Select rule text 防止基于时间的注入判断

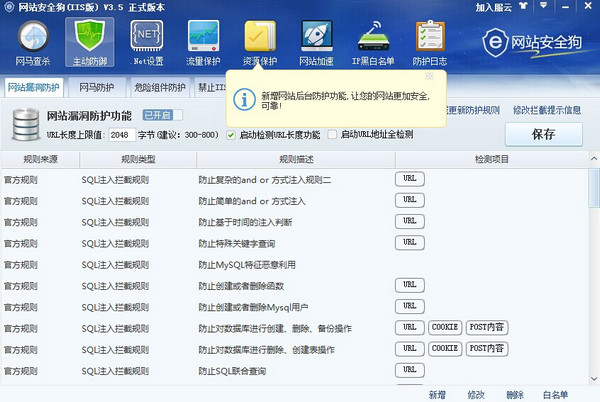click(x=245, y=222)
